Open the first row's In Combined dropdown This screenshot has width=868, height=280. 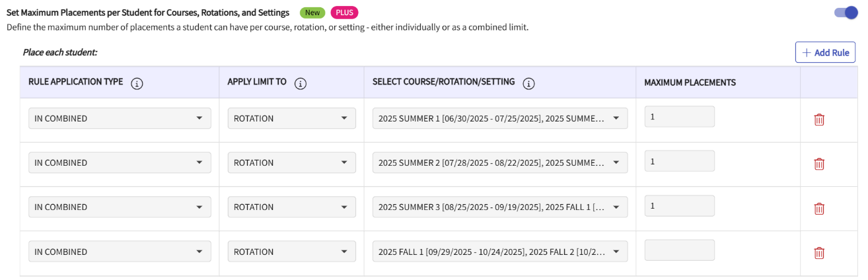(x=120, y=119)
